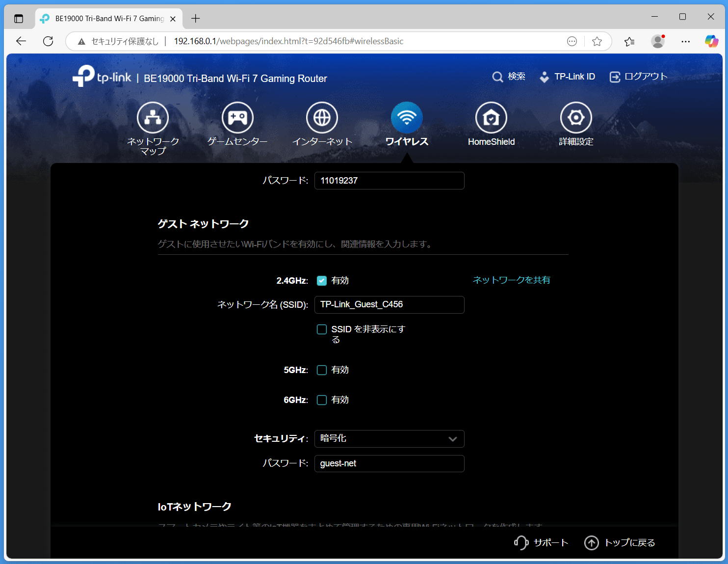
Task: Click the support headset icon (サポート)
Action: click(521, 542)
